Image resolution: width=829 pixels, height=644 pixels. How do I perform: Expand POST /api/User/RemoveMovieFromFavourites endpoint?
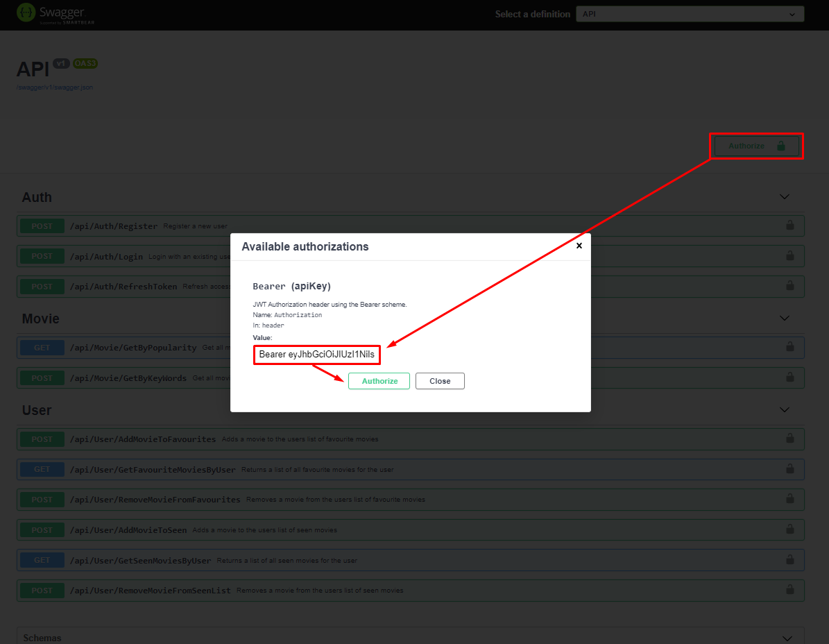pyautogui.click(x=410, y=500)
